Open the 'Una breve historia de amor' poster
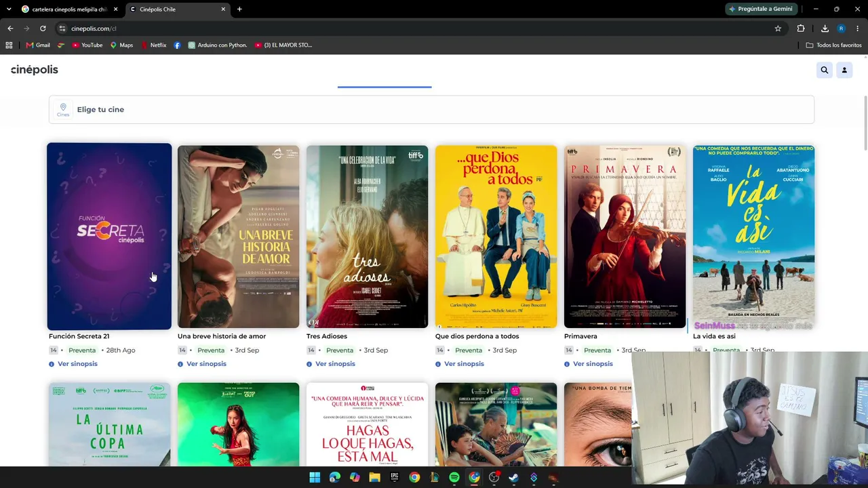This screenshot has height=488, width=868. (x=238, y=237)
